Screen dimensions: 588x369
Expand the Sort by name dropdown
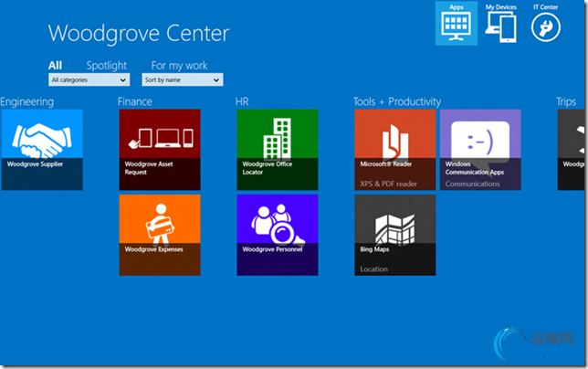point(183,79)
